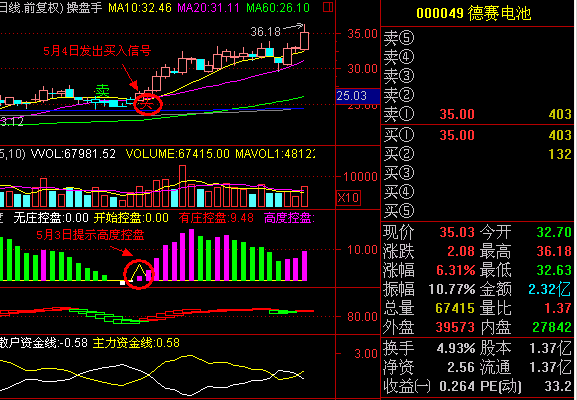The width and height of the screenshot is (577, 400).
Task: Click the 金额 2.32亿 turnover value
Action: click(550, 289)
